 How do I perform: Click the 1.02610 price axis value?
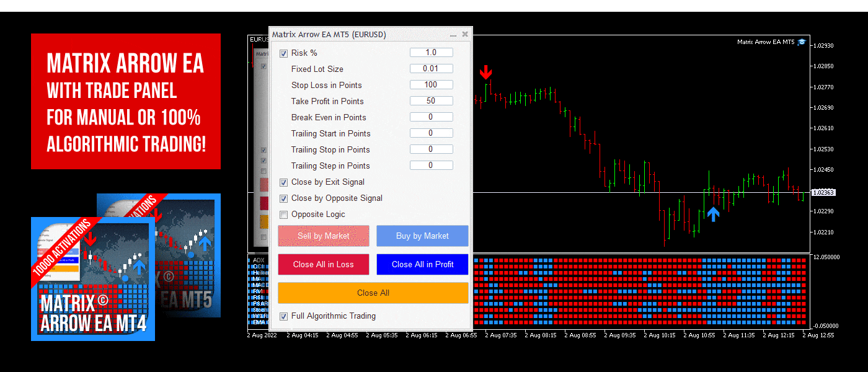point(824,128)
